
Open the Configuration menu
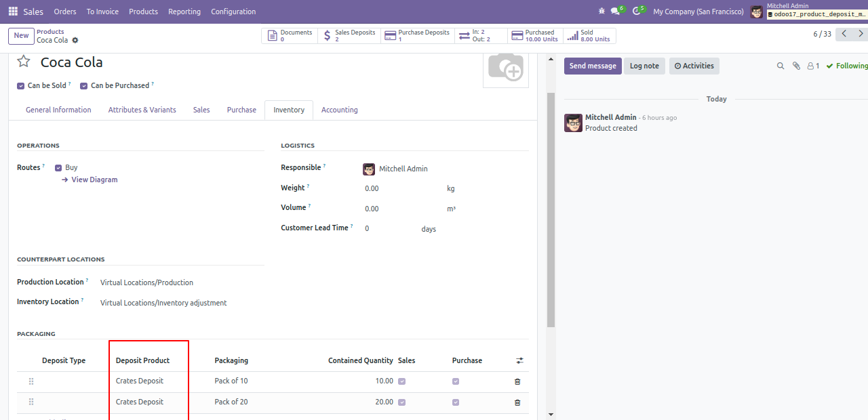(x=233, y=12)
